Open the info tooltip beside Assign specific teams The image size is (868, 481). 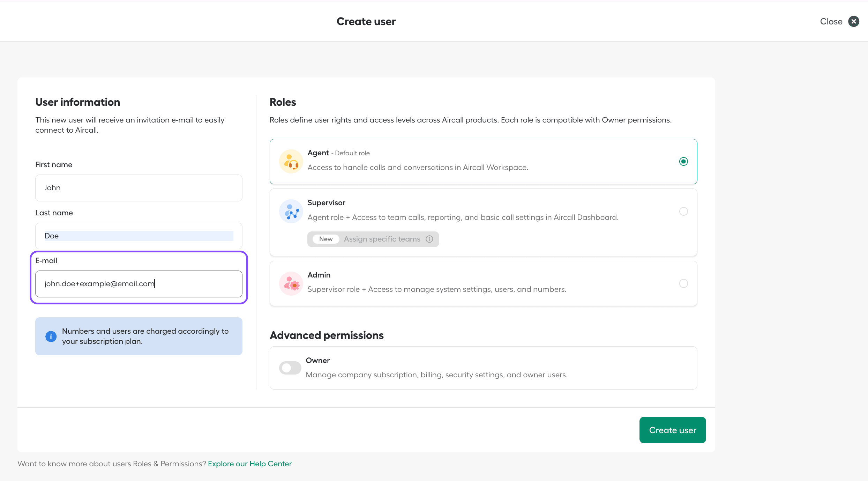pyautogui.click(x=429, y=239)
